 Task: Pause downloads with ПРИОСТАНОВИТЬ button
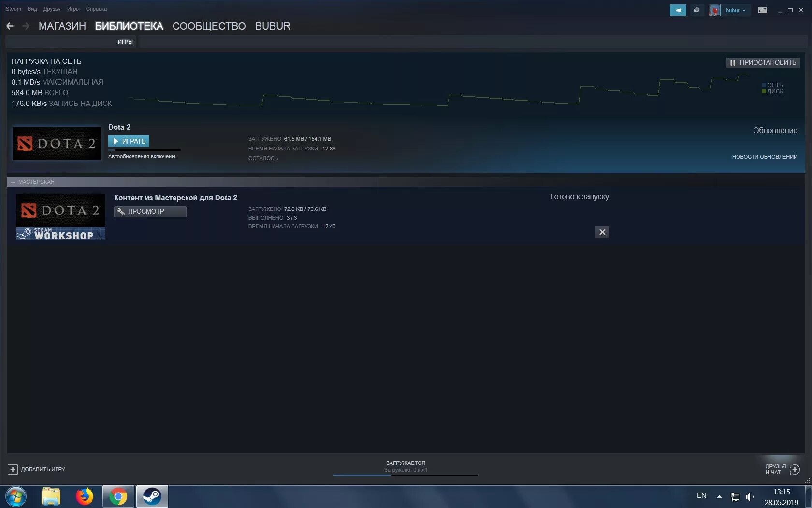point(763,62)
